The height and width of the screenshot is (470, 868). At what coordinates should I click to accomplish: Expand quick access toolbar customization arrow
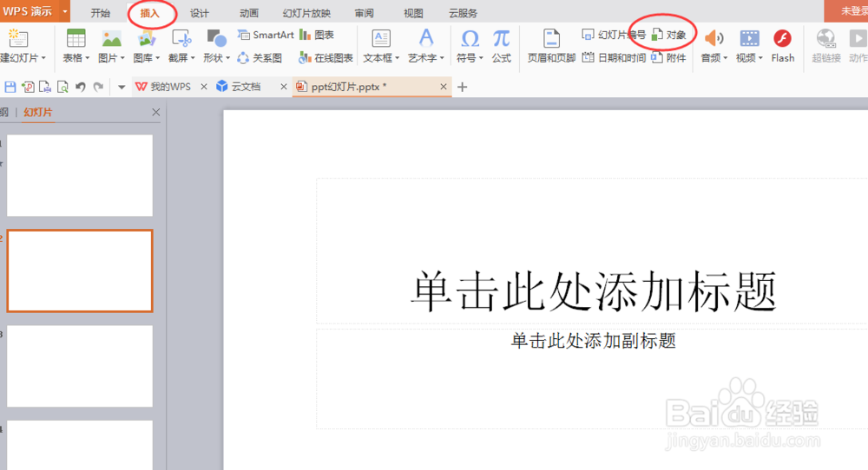[x=122, y=87]
